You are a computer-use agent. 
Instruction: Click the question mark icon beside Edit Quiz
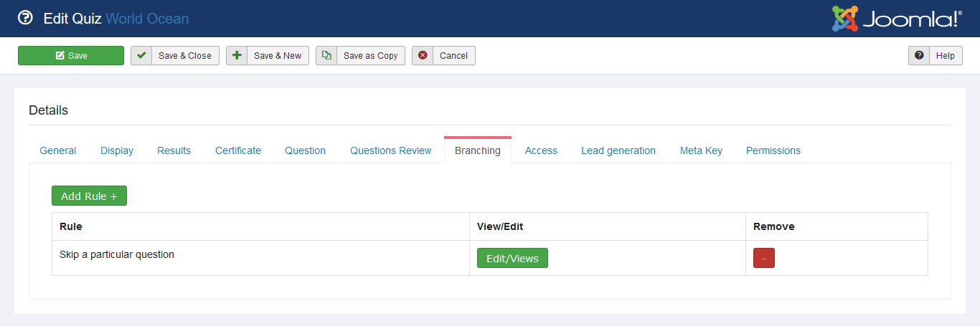25,18
